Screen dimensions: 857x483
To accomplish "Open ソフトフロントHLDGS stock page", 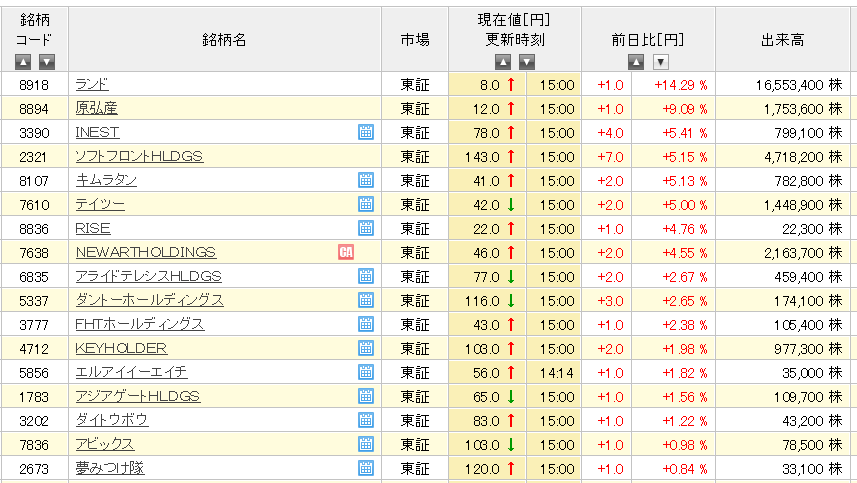I will click(x=139, y=156).
